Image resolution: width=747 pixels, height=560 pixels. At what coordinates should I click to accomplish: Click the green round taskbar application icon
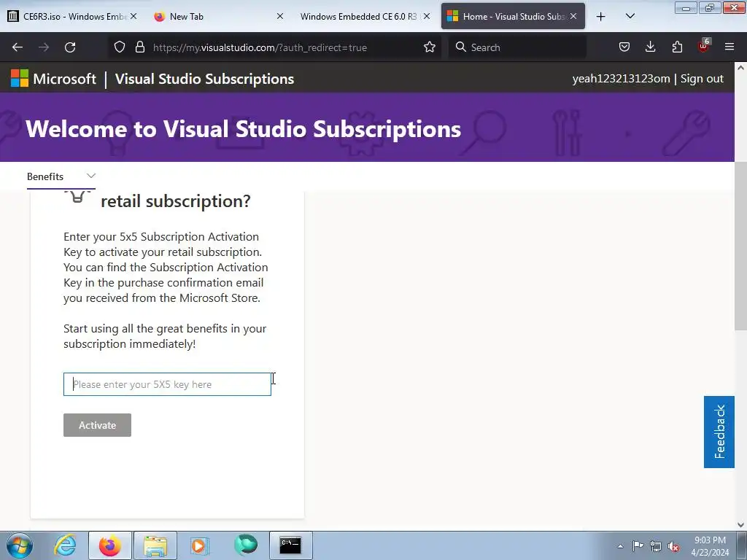(x=246, y=545)
